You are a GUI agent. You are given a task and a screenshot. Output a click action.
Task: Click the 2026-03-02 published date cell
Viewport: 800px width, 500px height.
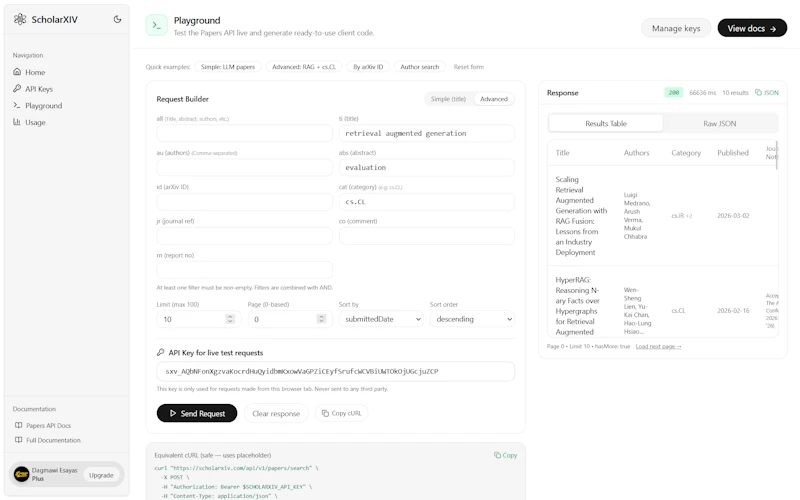pyautogui.click(x=733, y=216)
